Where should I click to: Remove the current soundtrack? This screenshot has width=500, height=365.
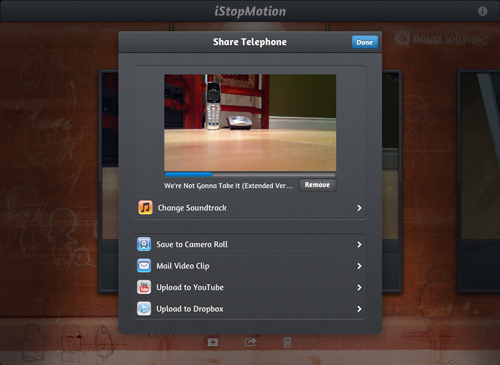click(x=317, y=185)
